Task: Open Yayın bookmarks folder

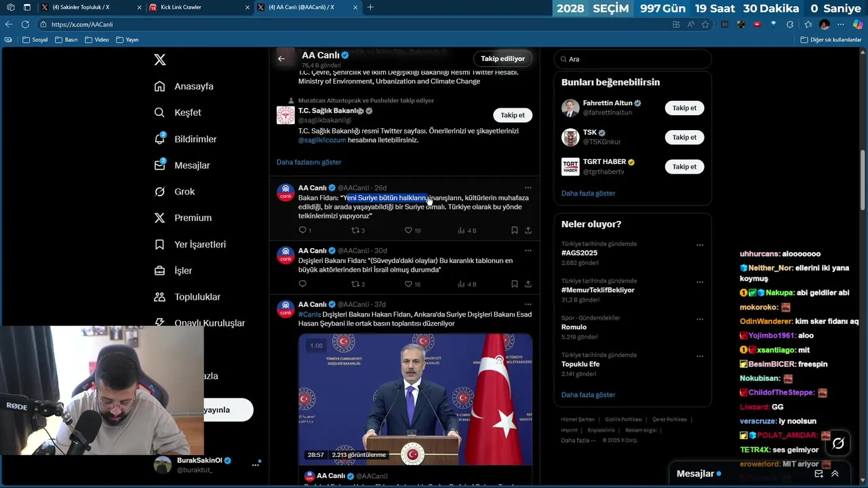Action: pos(127,40)
